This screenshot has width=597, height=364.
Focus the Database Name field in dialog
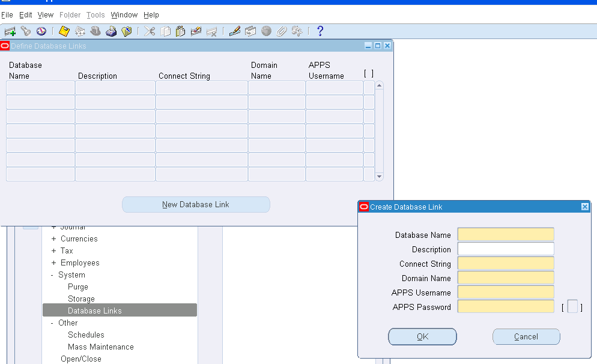pos(506,234)
